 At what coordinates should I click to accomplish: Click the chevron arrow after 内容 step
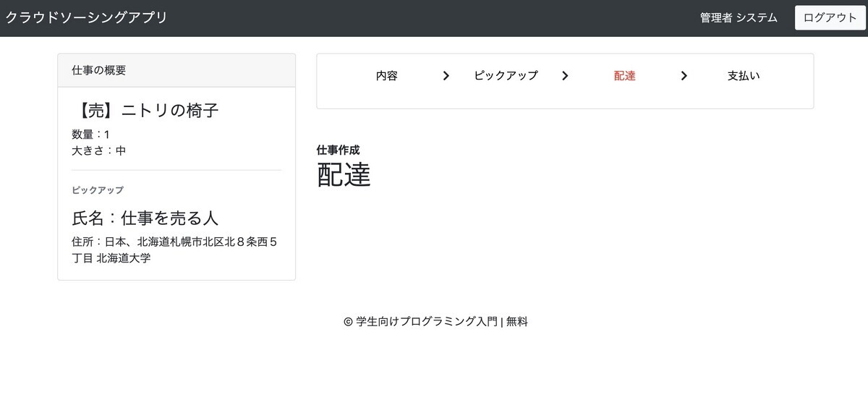(446, 75)
